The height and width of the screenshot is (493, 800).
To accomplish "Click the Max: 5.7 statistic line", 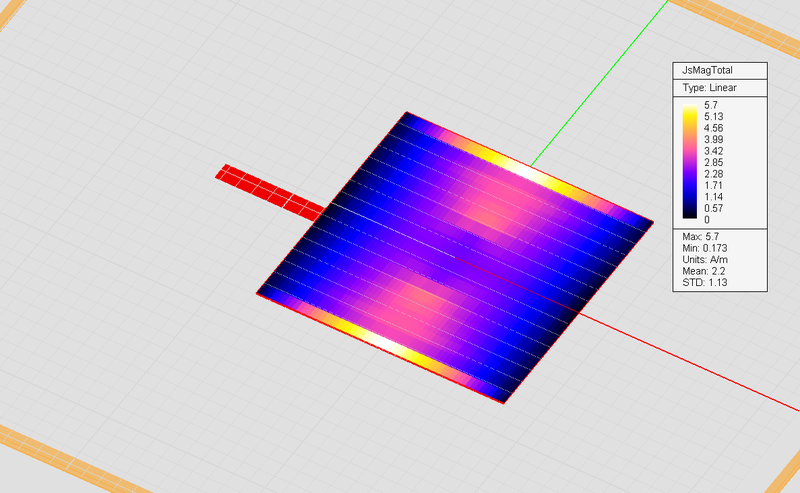I will [x=701, y=237].
